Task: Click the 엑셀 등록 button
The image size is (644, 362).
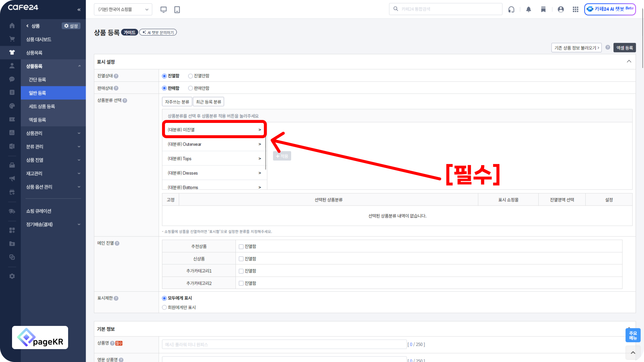Action: [x=624, y=48]
